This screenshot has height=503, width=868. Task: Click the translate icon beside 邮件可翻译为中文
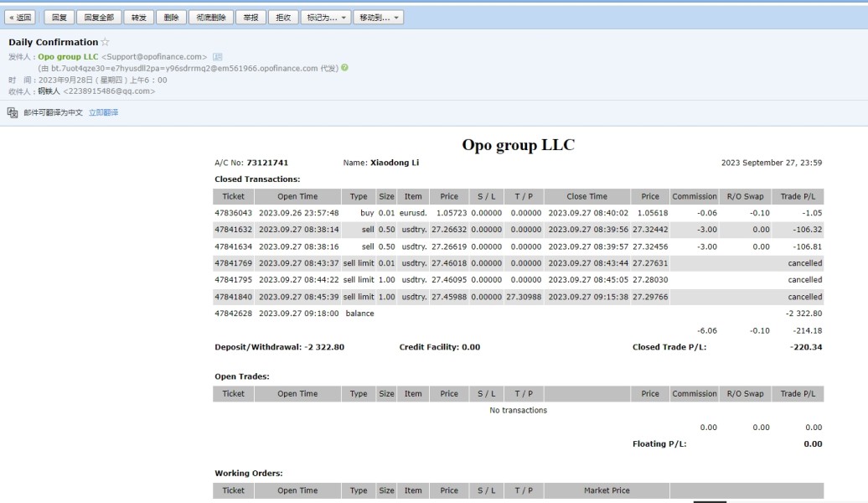[13, 112]
